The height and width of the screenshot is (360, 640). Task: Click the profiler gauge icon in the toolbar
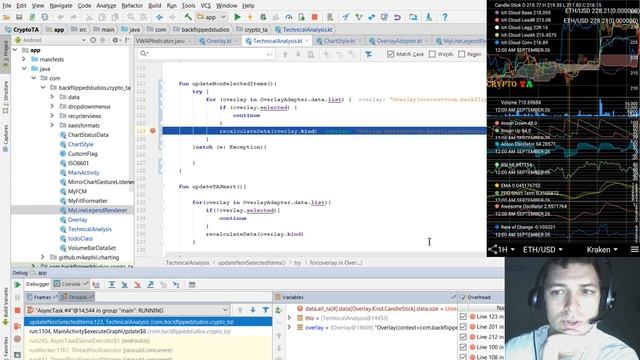coord(289,17)
